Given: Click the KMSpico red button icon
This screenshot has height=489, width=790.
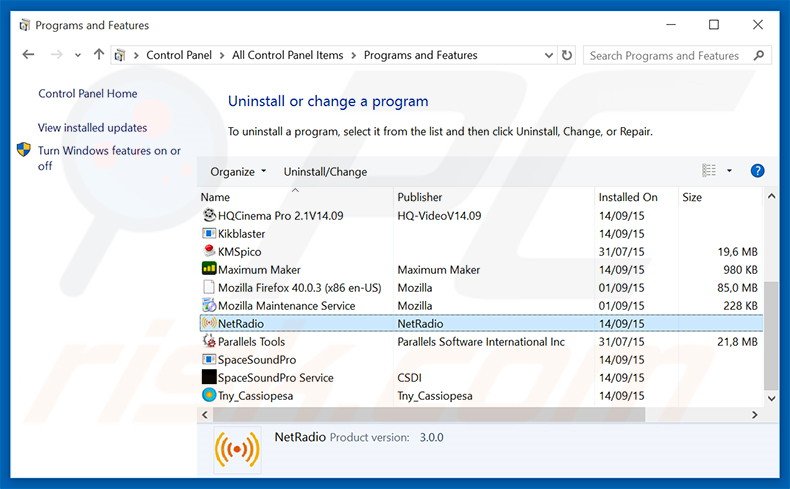Looking at the screenshot, I should (x=209, y=251).
